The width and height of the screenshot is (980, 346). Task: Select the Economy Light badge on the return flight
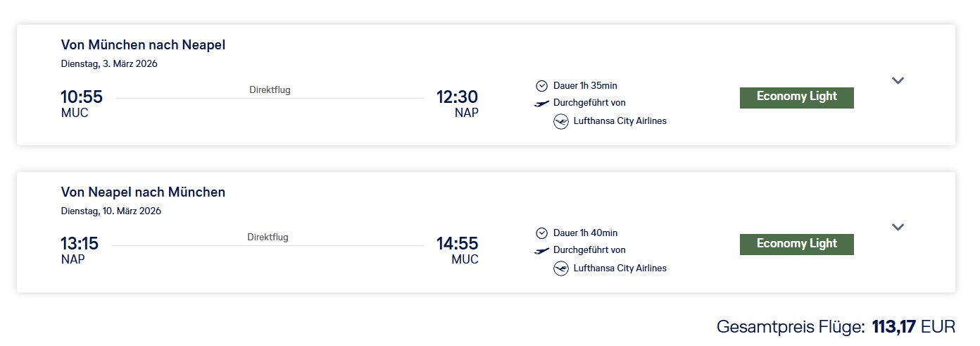(x=797, y=244)
